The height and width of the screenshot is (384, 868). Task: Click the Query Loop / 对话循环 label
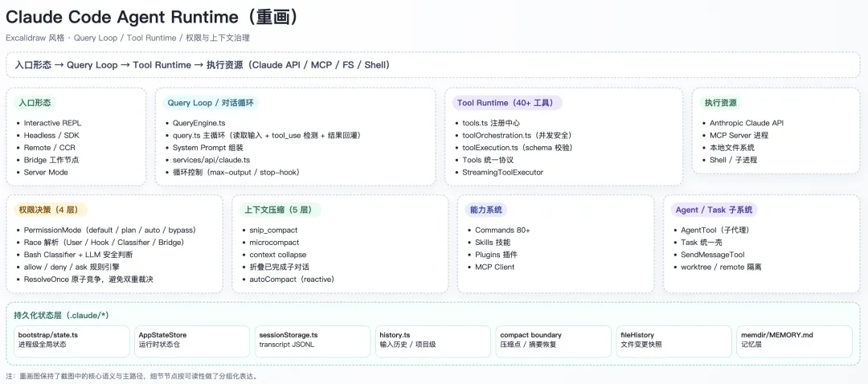pyautogui.click(x=210, y=103)
